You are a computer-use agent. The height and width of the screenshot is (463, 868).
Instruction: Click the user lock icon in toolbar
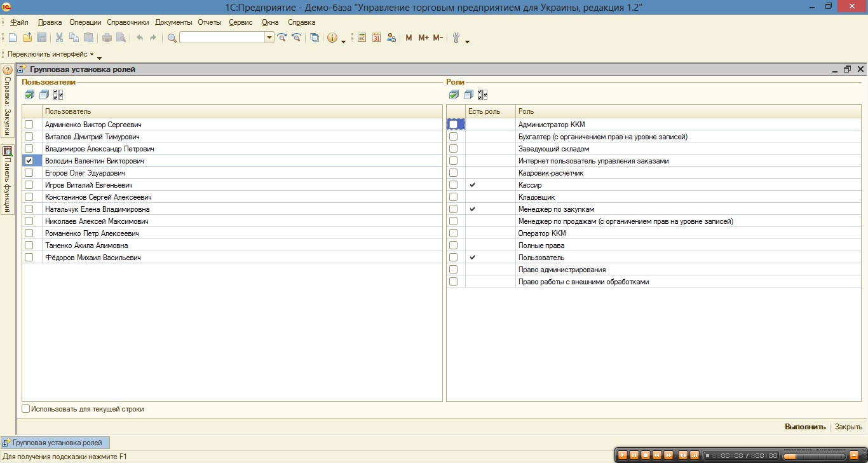(391, 38)
